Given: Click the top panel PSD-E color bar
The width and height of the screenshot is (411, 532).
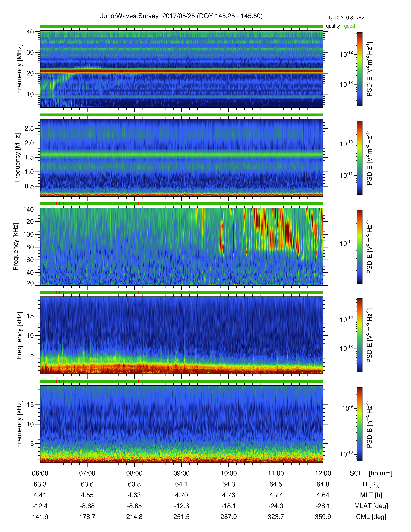Looking at the screenshot, I should (359, 69).
